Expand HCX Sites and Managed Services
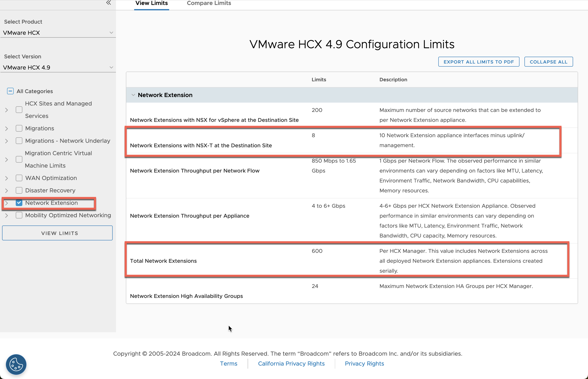The width and height of the screenshot is (588, 379). (6, 110)
